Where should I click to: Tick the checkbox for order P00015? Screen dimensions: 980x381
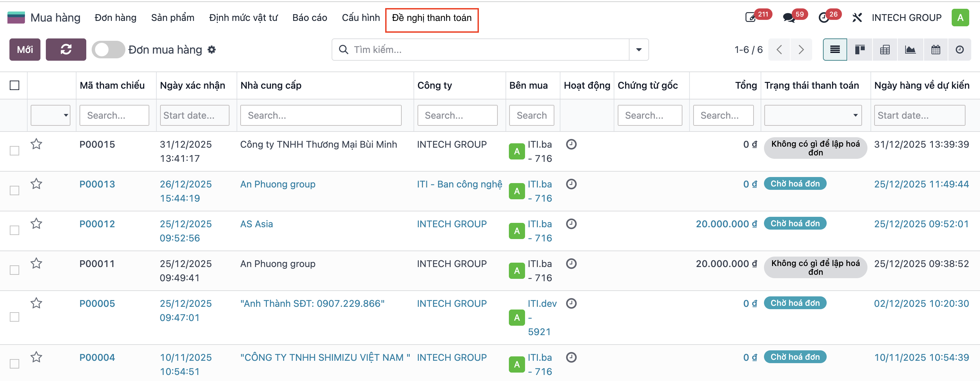click(14, 151)
